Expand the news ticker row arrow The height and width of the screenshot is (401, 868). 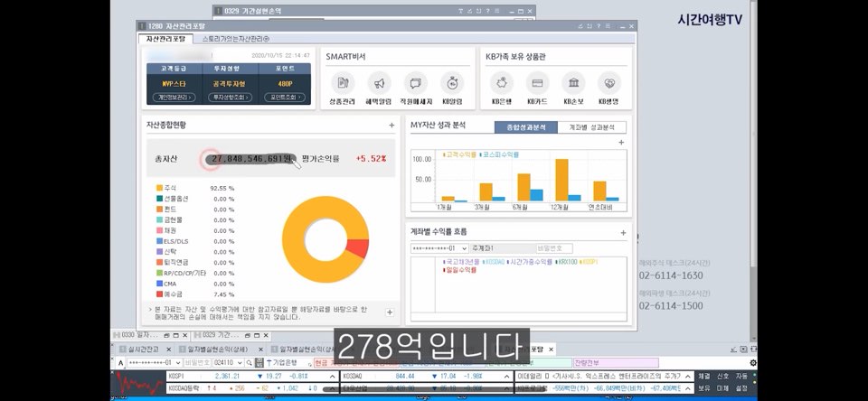coord(687,376)
